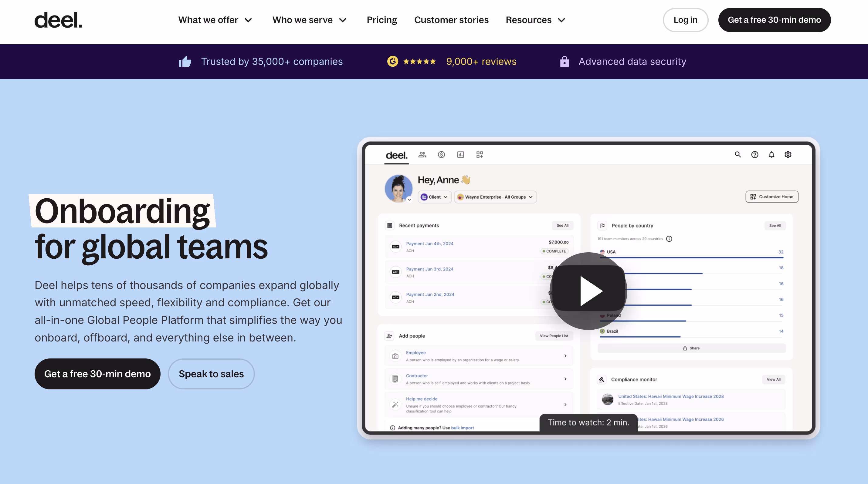This screenshot has width=868, height=484.
Task: Click the Log in button
Action: point(685,20)
